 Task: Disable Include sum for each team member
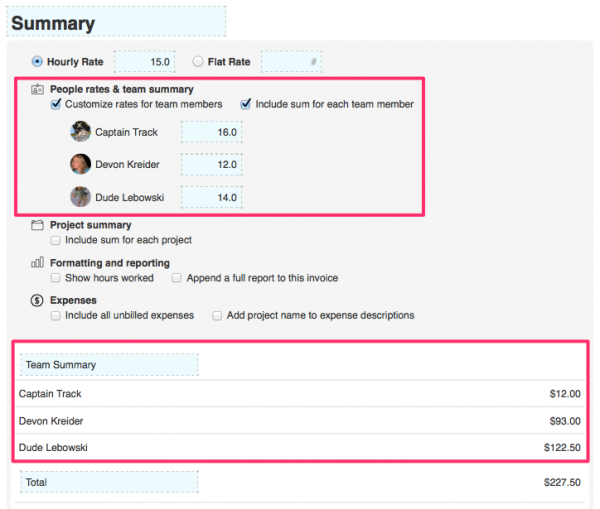tap(246, 104)
